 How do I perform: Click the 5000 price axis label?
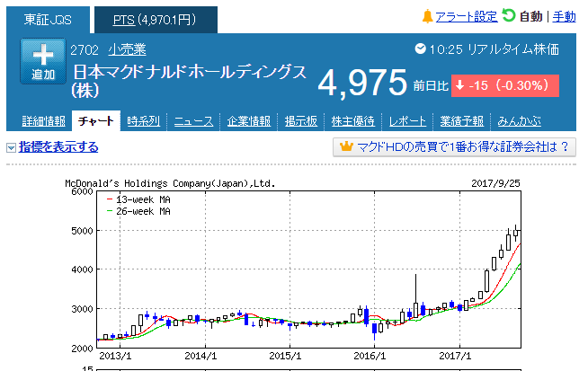click(x=82, y=231)
